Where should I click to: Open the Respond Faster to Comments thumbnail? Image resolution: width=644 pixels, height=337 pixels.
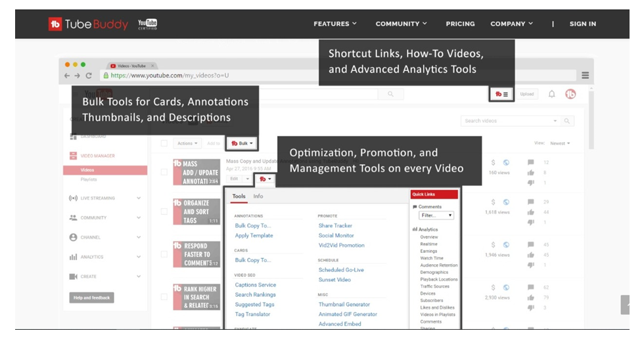click(196, 254)
